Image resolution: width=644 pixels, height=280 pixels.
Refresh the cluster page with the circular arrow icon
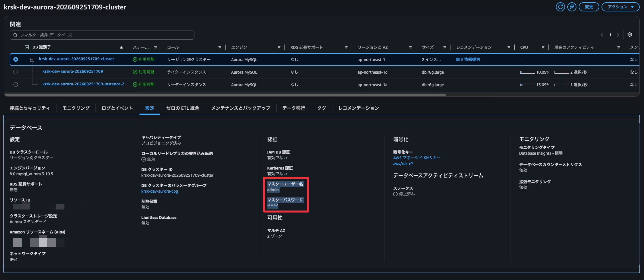coord(560,7)
